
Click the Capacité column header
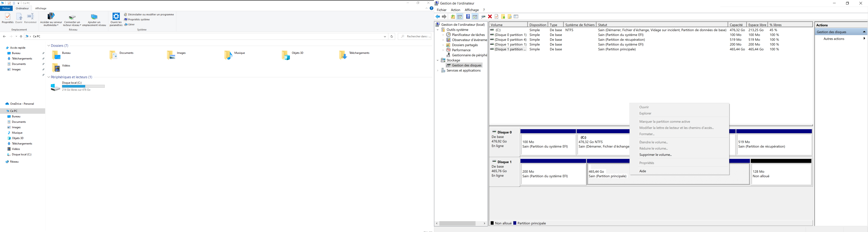pyautogui.click(x=737, y=25)
